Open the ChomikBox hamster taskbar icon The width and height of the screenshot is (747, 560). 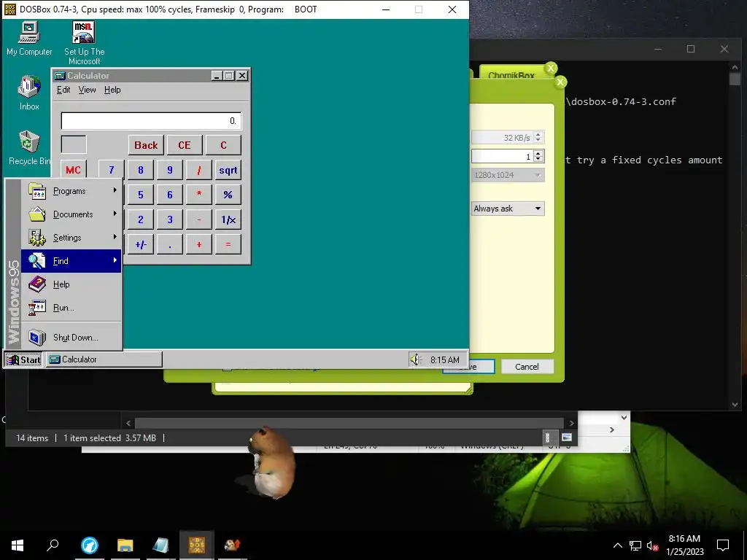pyautogui.click(x=232, y=545)
